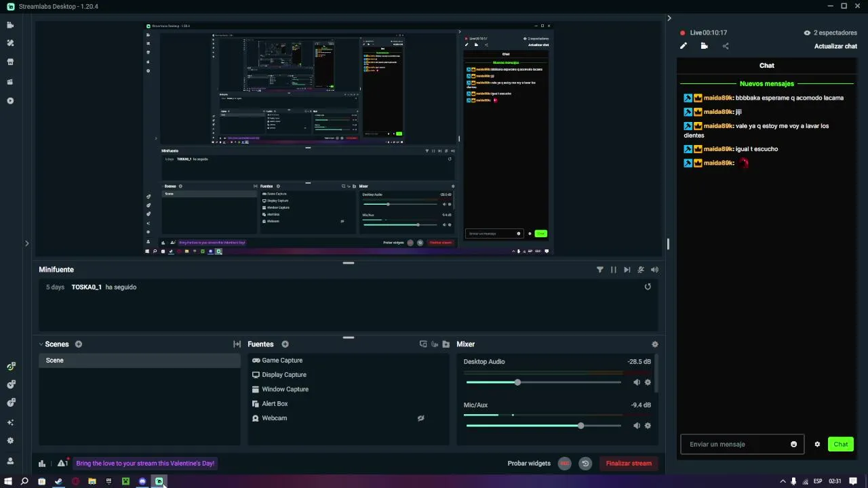Screen dimensions: 868x488
Task: Adjust the Desktop Audio volume slider
Action: [544, 382]
